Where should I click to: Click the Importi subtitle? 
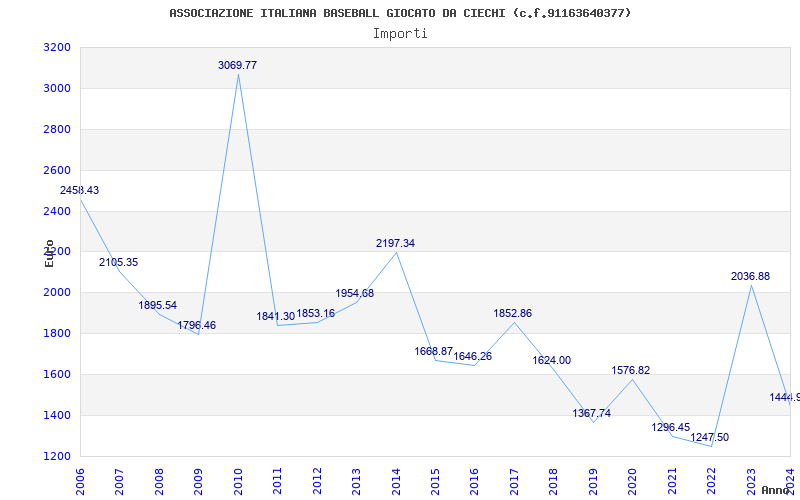click(400, 34)
